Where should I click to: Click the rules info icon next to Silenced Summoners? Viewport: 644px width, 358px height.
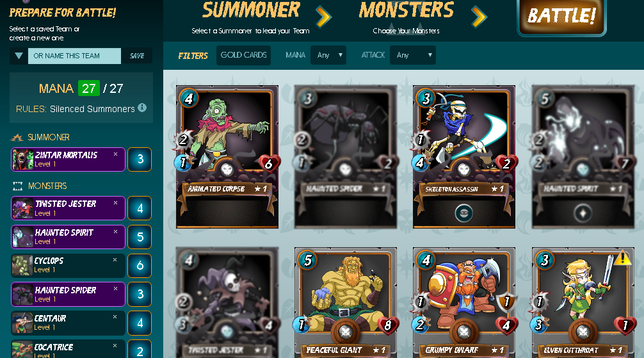click(x=142, y=108)
